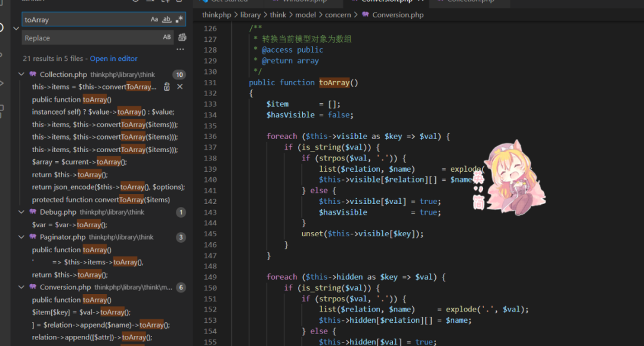Click highlighted toArray on editor line 131
Image resolution: width=644 pixels, height=346 pixels.
335,82
